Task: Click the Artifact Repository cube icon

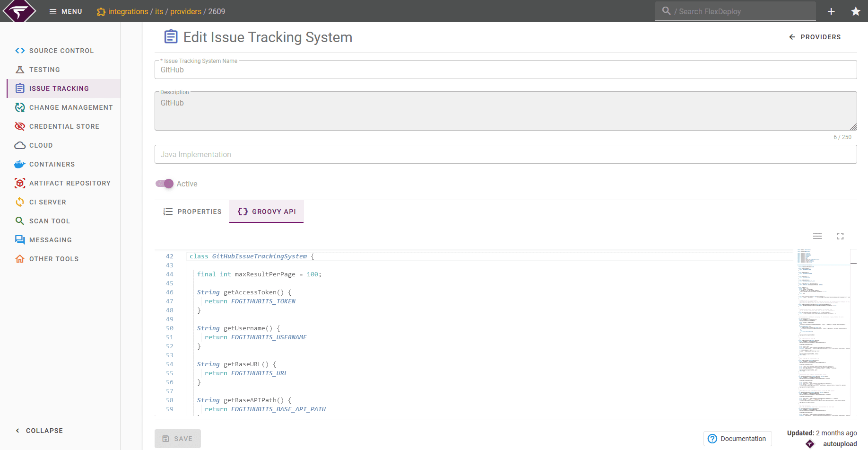Action: 20,183
